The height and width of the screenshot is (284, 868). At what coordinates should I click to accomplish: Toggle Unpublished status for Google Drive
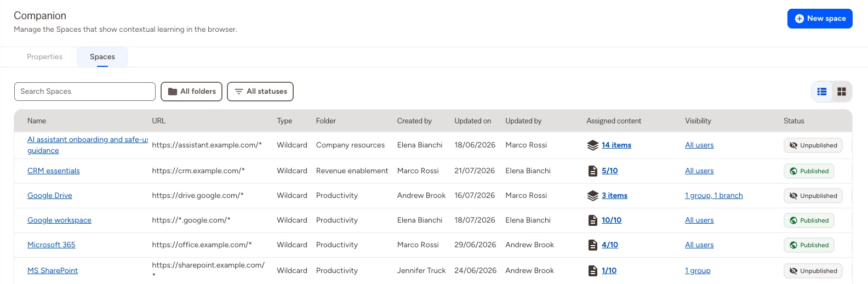(813, 196)
